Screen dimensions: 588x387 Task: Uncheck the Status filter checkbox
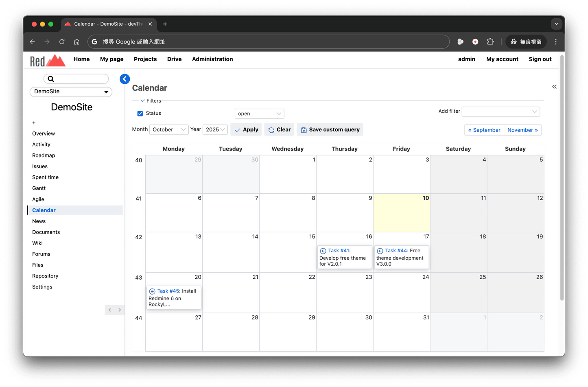(x=140, y=114)
